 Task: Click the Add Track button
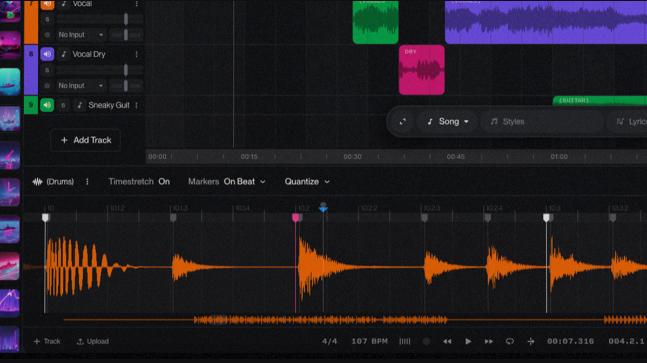85,140
